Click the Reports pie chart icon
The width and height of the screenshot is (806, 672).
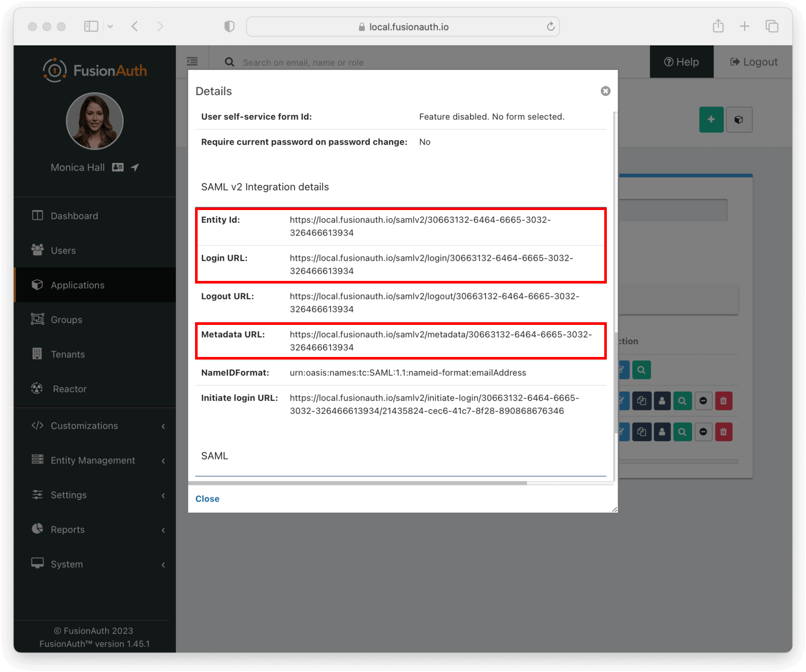(37, 529)
